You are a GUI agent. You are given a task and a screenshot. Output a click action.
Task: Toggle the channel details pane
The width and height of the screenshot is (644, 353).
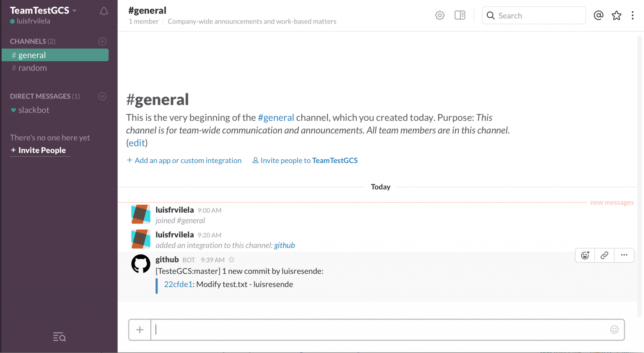(460, 15)
